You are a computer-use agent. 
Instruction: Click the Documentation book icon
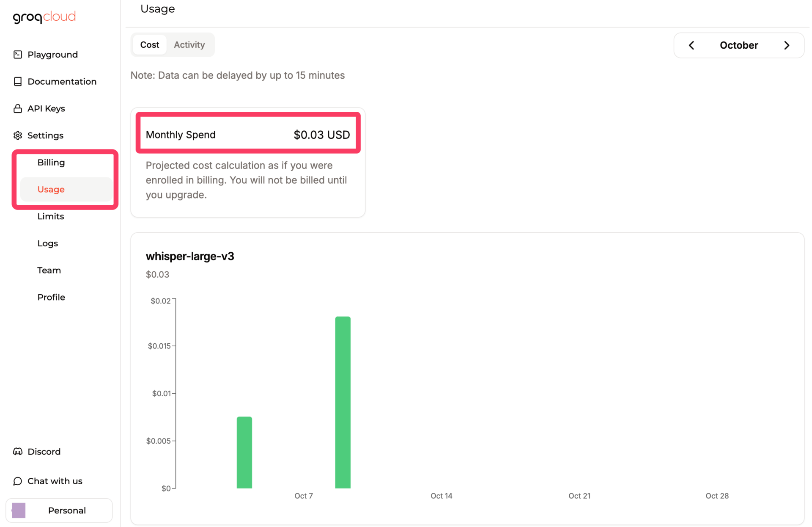(x=18, y=82)
